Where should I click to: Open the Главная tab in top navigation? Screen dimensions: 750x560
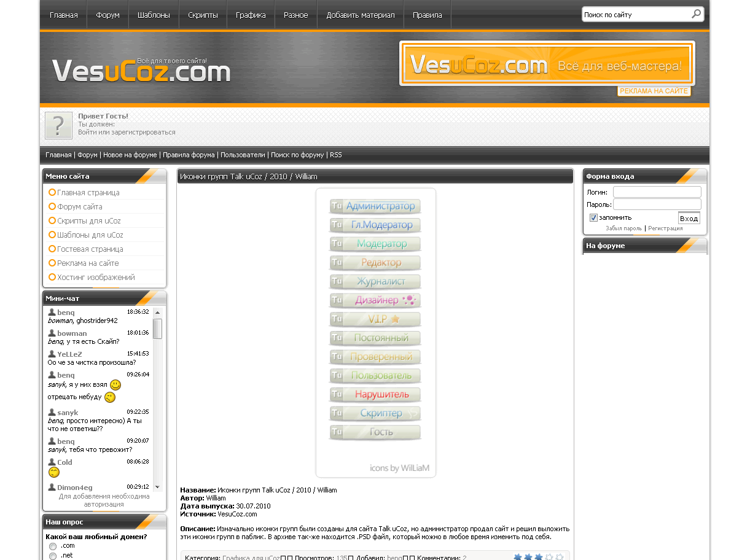click(64, 15)
